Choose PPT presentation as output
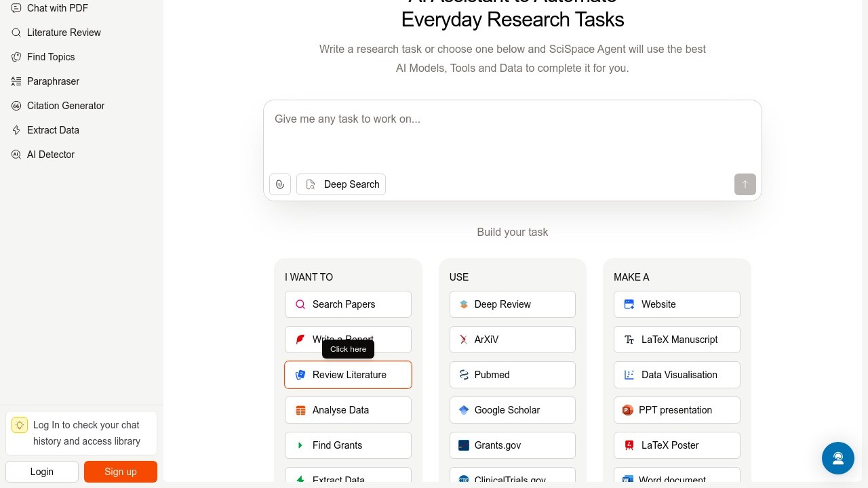The height and width of the screenshot is (488, 868). [676, 410]
